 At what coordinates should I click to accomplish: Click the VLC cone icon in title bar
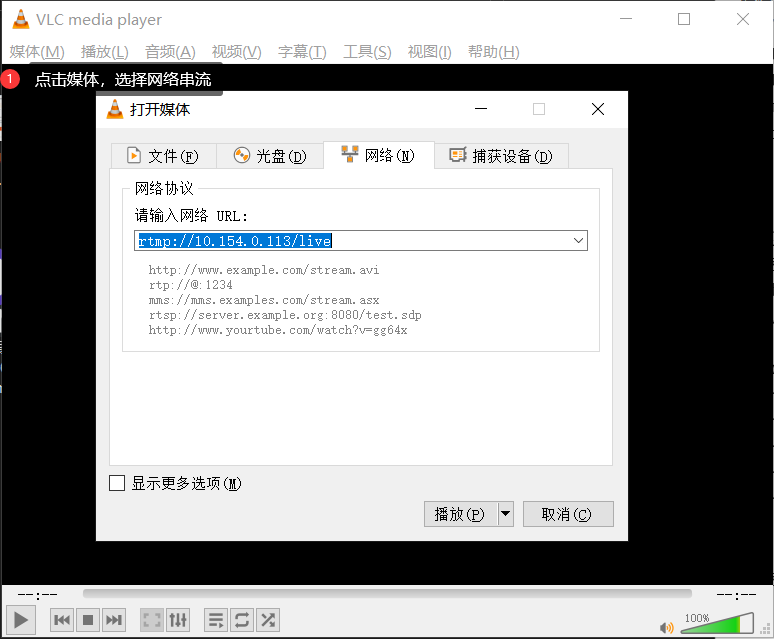[21, 19]
